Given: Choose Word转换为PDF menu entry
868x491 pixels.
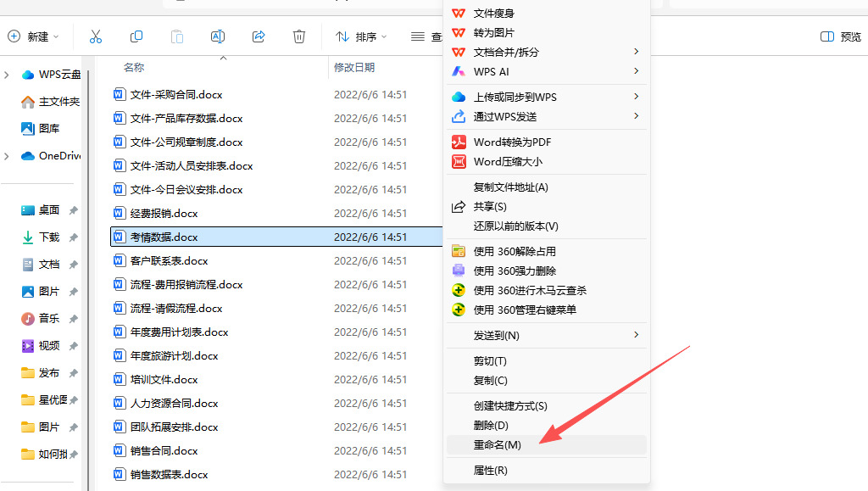Looking at the screenshot, I should tap(547, 142).
